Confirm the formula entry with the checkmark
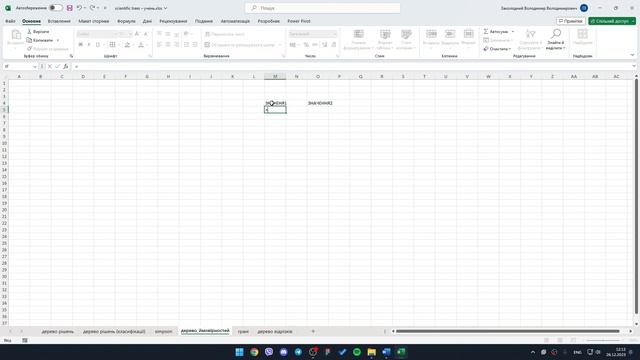640x360 pixels. tap(58, 66)
